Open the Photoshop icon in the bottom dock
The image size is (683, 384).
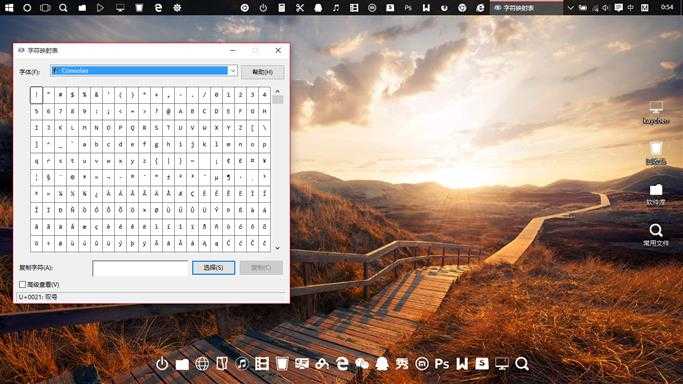442,364
